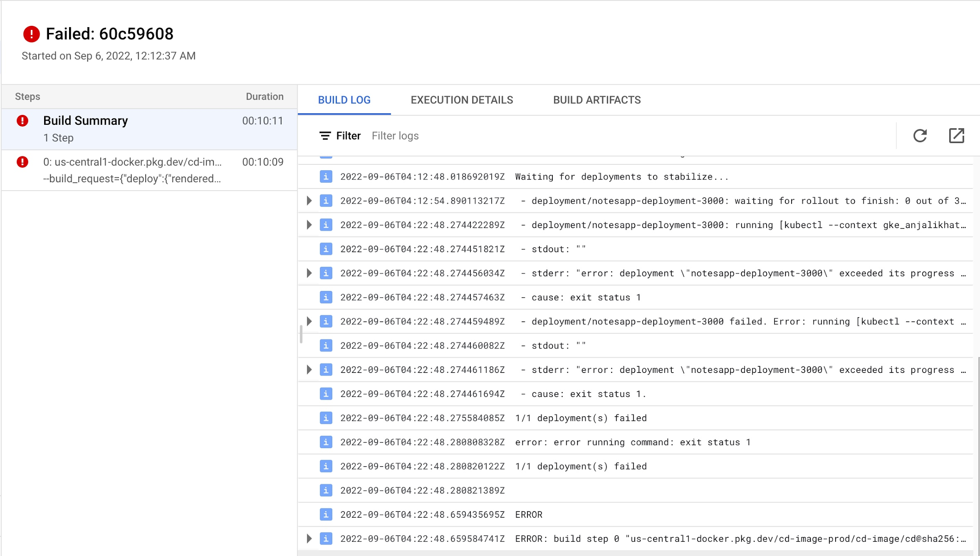Expand the 'waiting for rollout to finish' log entry
The height and width of the screenshot is (556, 980).
[309, 200]
